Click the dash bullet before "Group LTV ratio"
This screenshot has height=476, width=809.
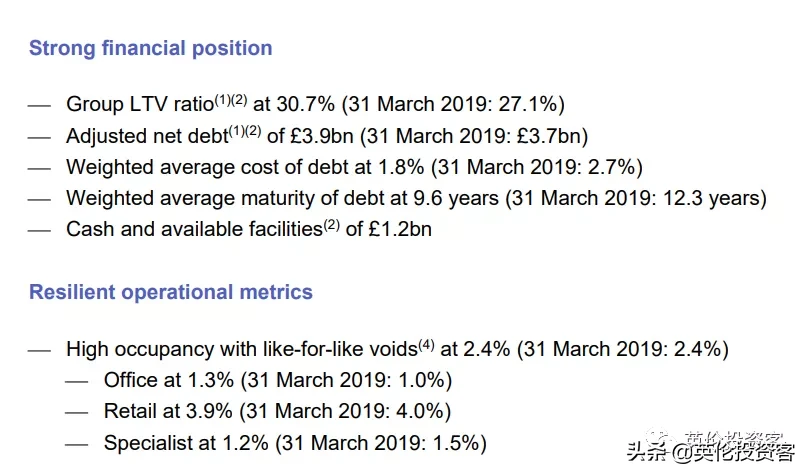(x=39, y=105)
